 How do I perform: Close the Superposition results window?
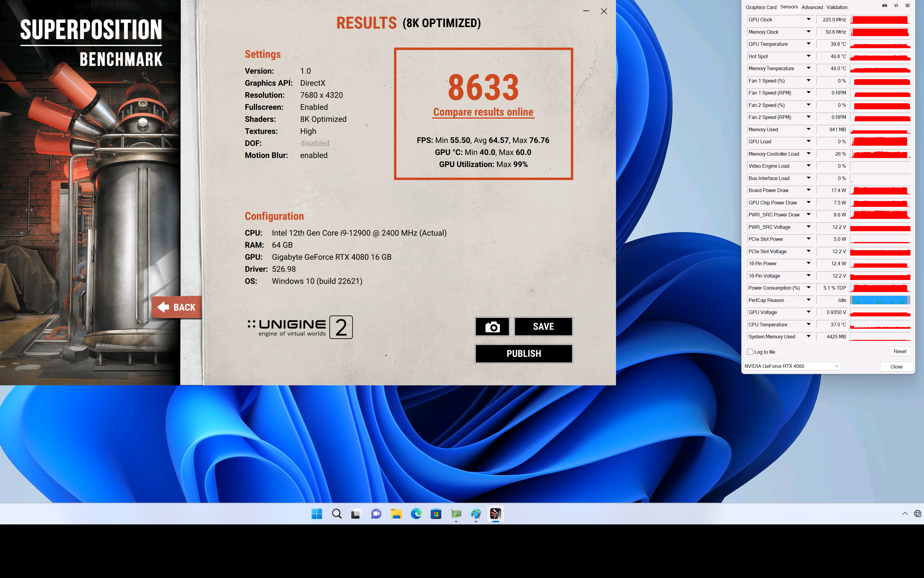click(x=604, y=11)
